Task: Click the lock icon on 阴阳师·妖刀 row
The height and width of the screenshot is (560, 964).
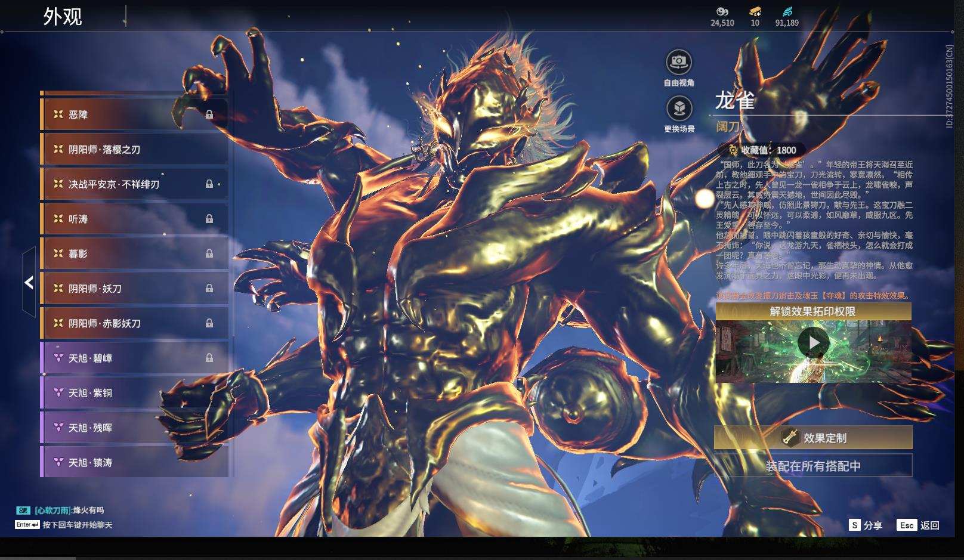Action: click(x=209, y=288)
